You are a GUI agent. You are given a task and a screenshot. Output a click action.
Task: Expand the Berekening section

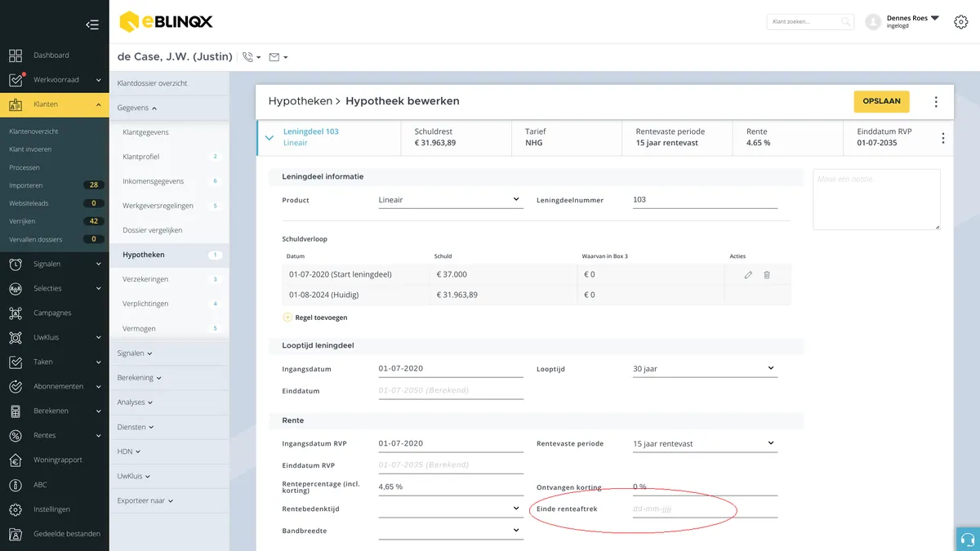click(x=140, y=378)
